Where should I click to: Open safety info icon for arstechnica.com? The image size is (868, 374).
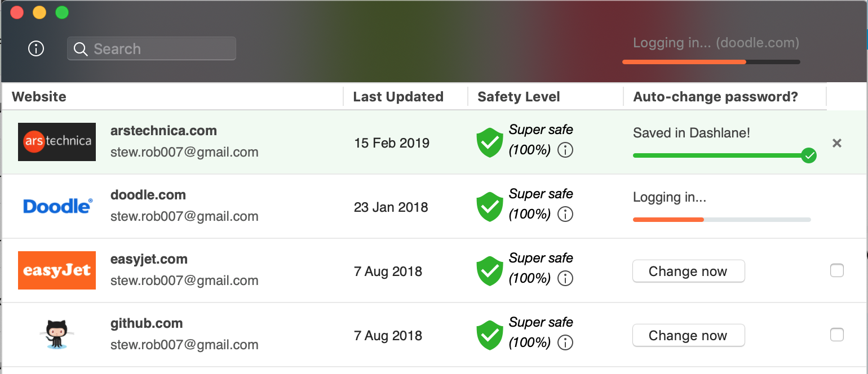click(x=565, y=150)
